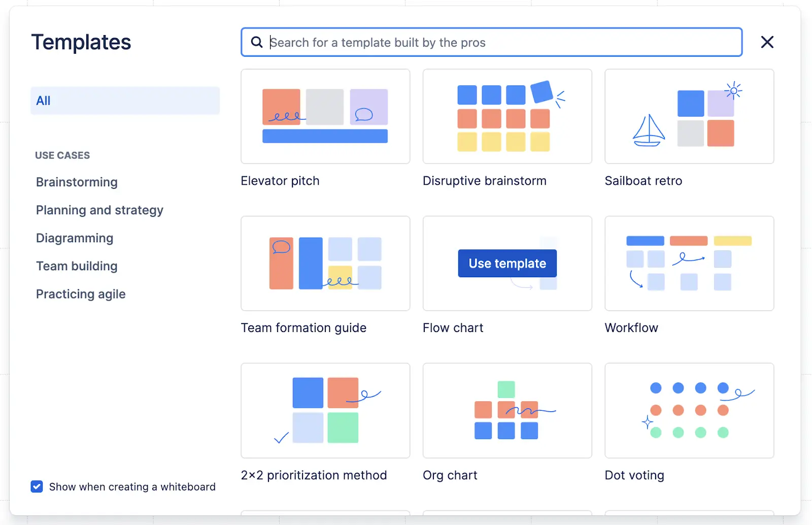
Task: Open the Brainstorming use case
Action: point(77,182)
